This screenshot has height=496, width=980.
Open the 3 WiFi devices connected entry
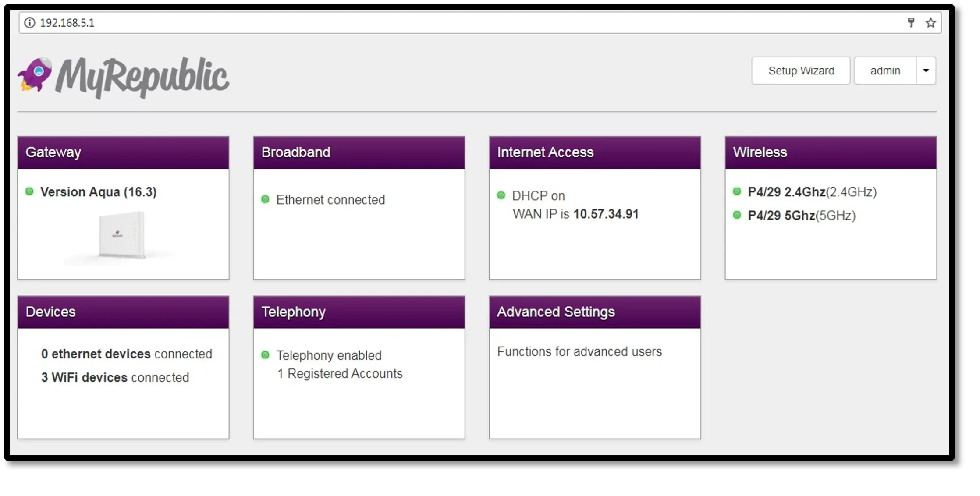115,377
